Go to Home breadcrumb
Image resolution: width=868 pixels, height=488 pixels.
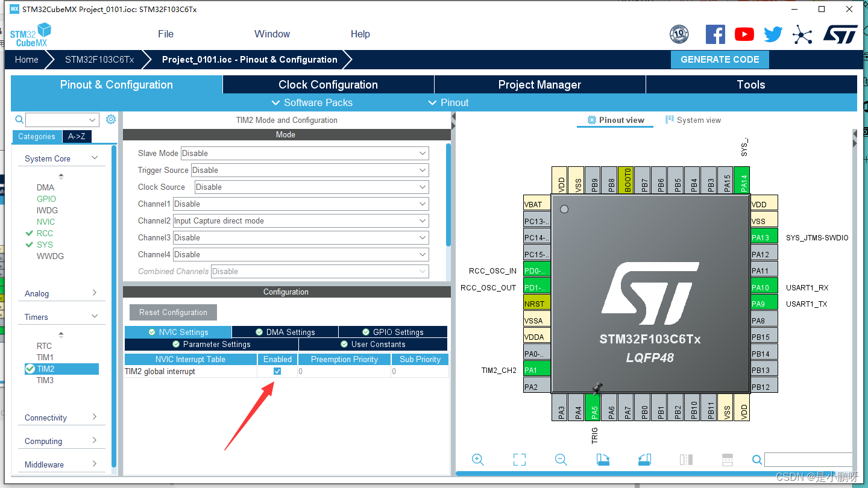(27, 60)
